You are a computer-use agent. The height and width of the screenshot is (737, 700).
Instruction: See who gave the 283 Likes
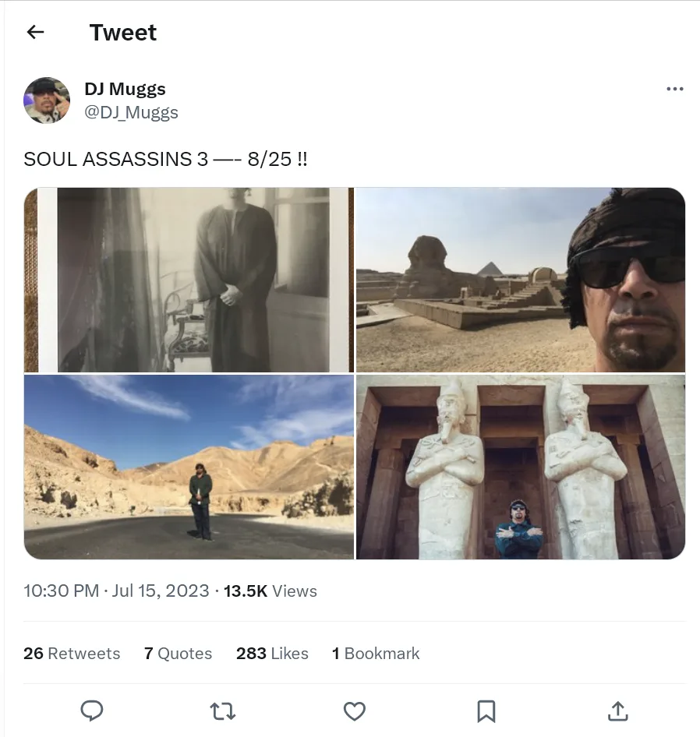pos(272,654)
